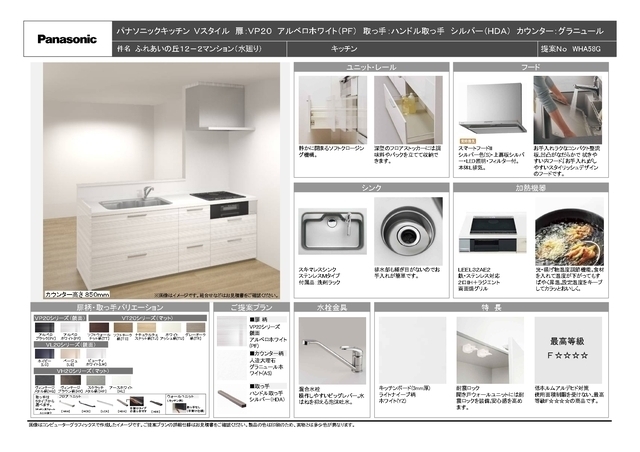Choose the ホワイトアッシュ swatch in VT20 series
640x452 pixels.
[x=171, y=327]
